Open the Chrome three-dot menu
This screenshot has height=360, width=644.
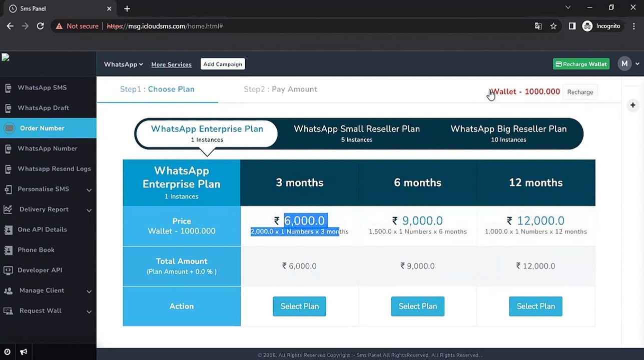tap(633, 26)
